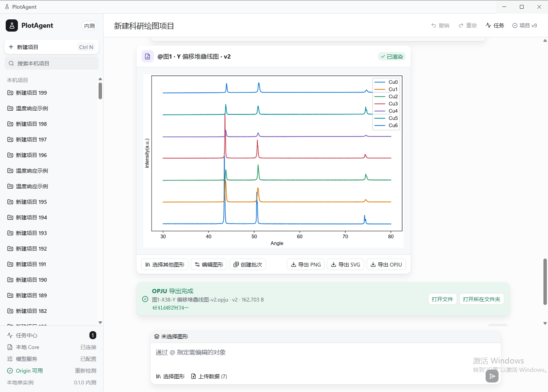Click the 0.1.0 内测 version label
The width and height of the screenshot is (548, 392).
(85, 382)
